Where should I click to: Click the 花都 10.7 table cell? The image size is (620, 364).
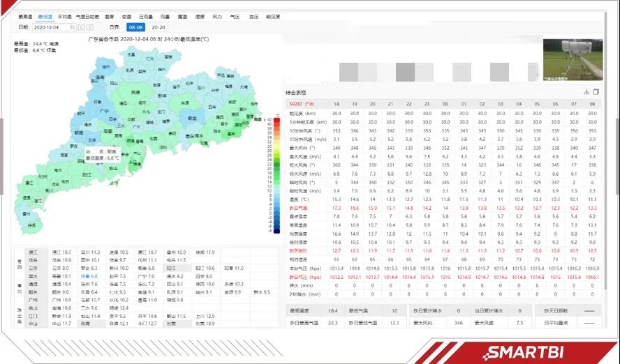[x=91, y=300]
